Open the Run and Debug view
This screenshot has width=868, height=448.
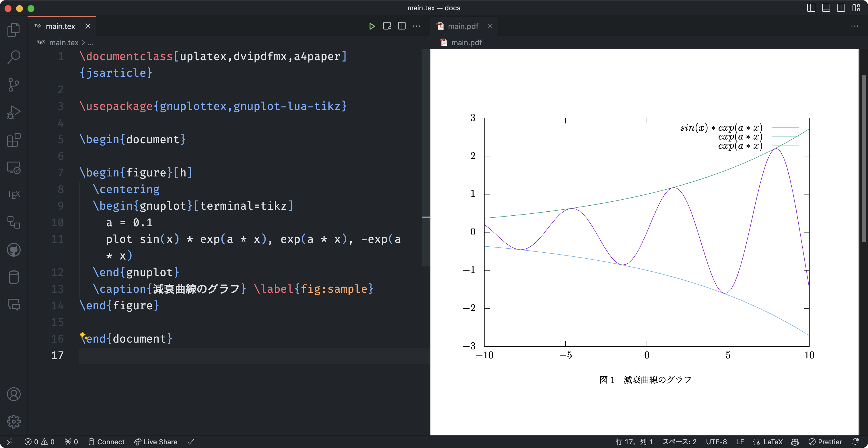click(13, 112)
